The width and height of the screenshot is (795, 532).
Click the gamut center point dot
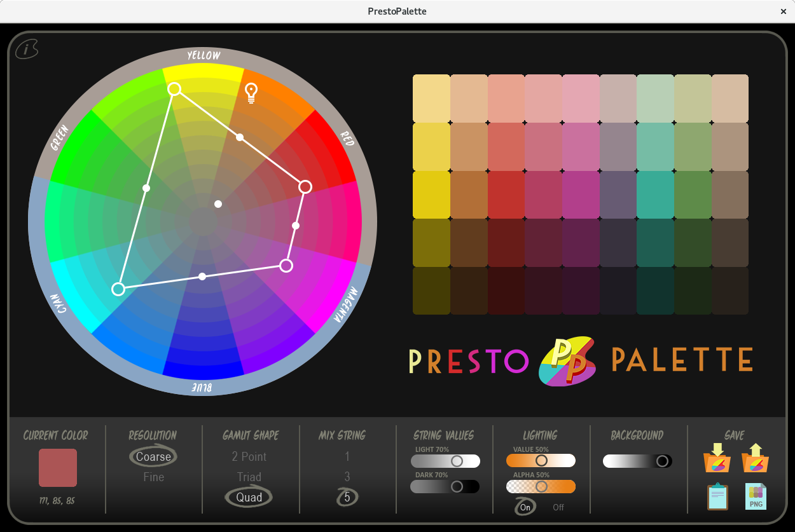pos(218,204)
